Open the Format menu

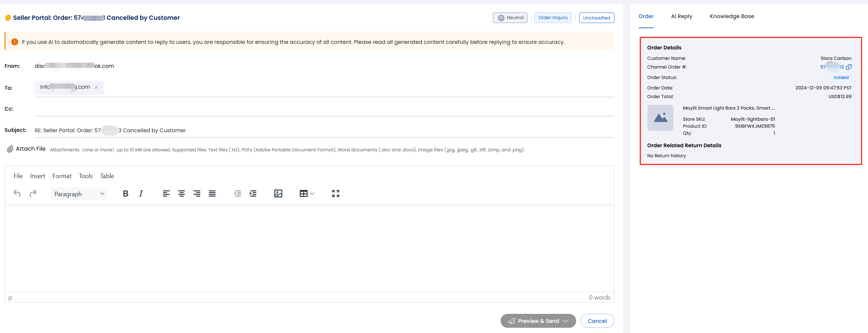click(x=62, y=176)
